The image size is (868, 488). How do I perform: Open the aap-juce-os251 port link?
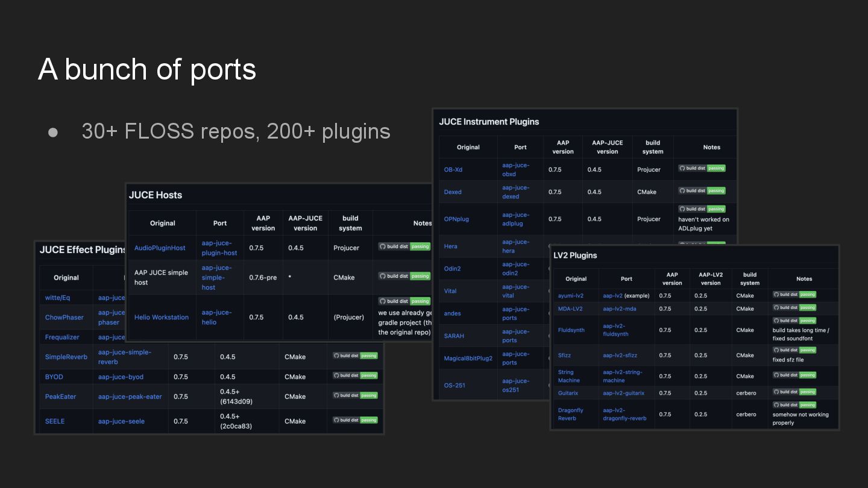516,385
